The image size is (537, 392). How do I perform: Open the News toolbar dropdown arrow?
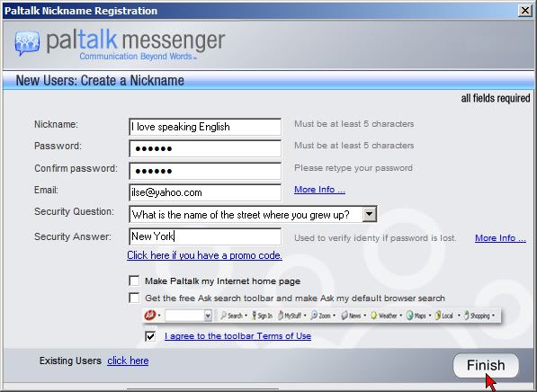point(364,316)
